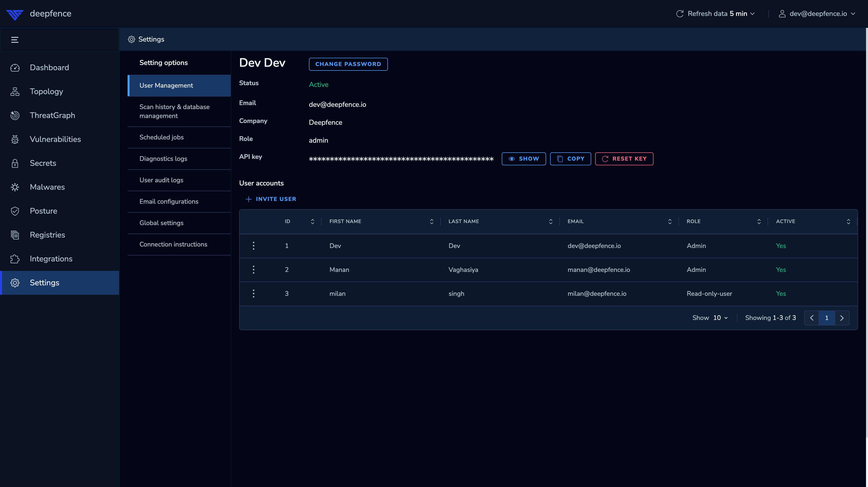The image size is (868, 487).
Task: Select page 1 in pagination
Action: [x=827, y=318]
